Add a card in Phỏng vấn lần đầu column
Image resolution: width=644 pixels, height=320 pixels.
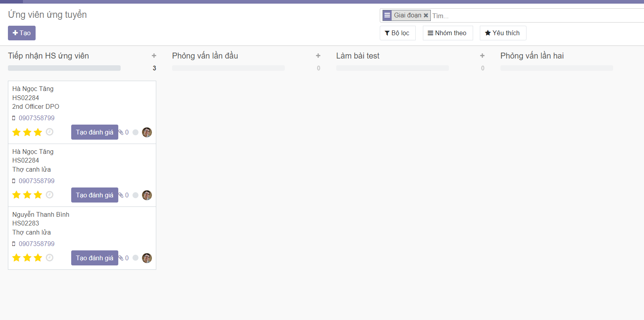point(318,56)
